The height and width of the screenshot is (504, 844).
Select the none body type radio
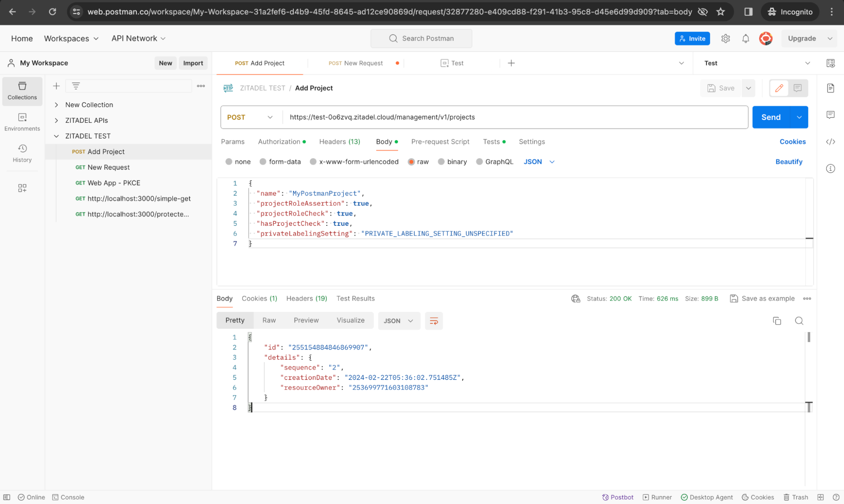point(229,162)
